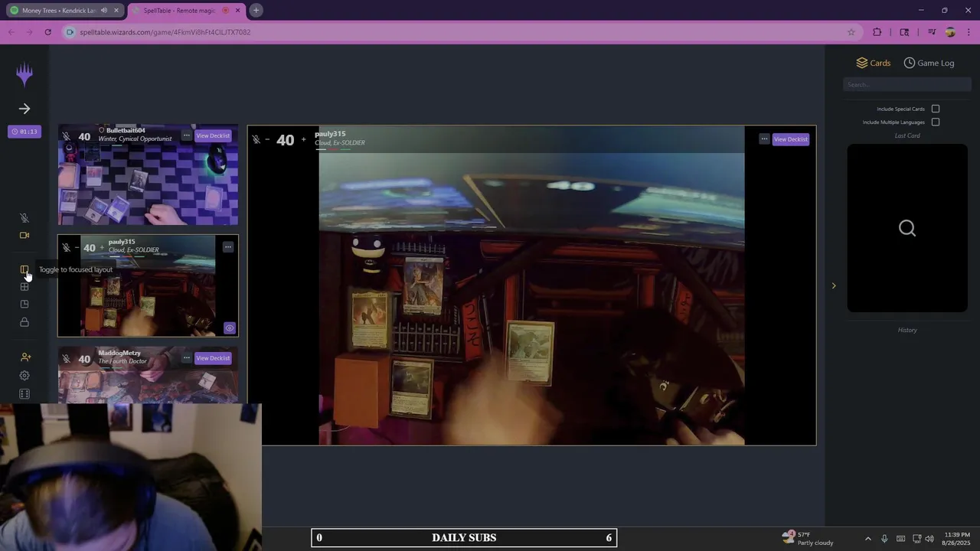Image resolution: width=980 pixels, height=551 pixels.
Task: Toggle the sidebar camera icon
Action: coord(24,236)
